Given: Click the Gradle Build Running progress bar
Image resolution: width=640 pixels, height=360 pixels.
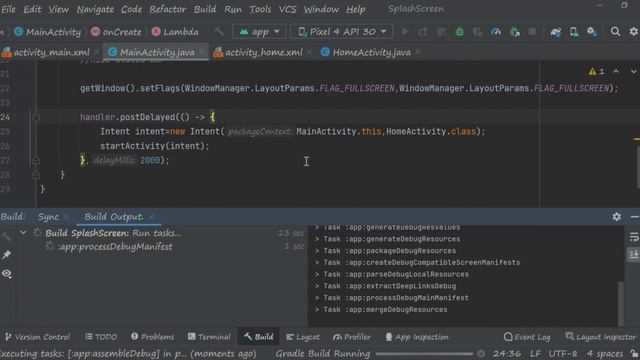Looking at the screenshot, I should [424, 354].
